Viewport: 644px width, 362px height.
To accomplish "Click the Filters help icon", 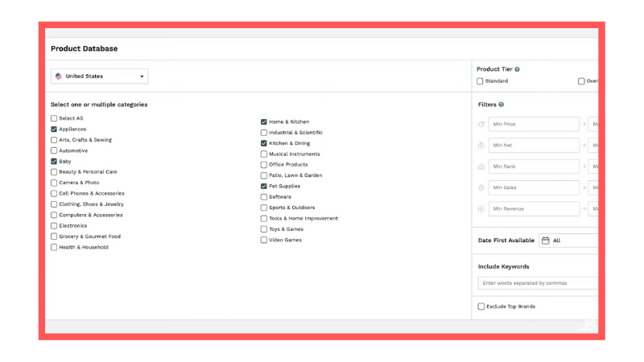I will click(x=502, y=105).
